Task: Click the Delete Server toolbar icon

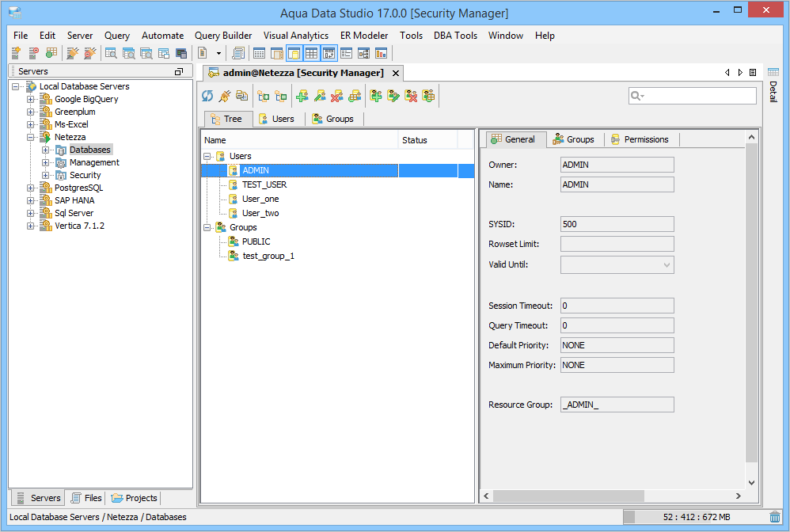Action: tap(34, 53)
